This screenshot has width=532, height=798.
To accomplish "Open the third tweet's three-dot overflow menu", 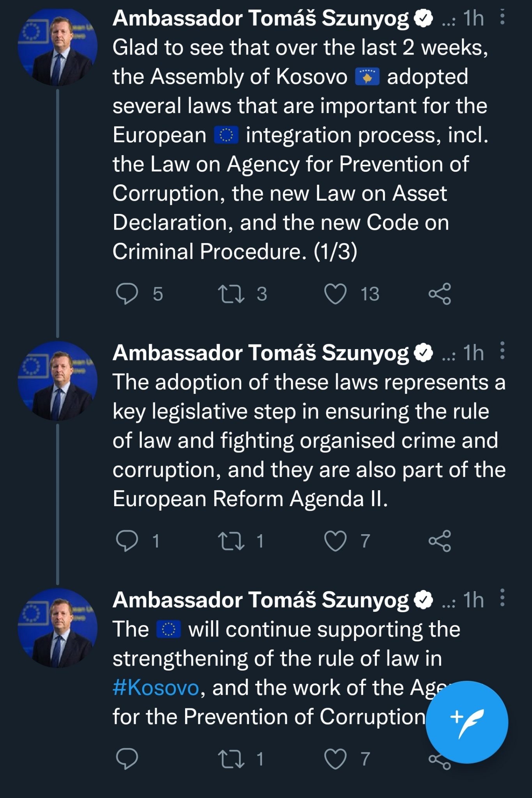I will pos(502,598).
